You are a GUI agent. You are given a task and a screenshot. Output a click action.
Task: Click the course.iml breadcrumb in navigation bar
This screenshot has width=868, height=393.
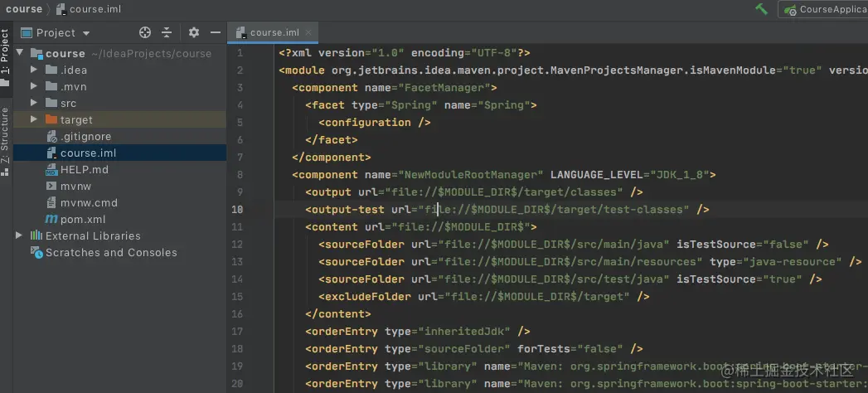89,9
